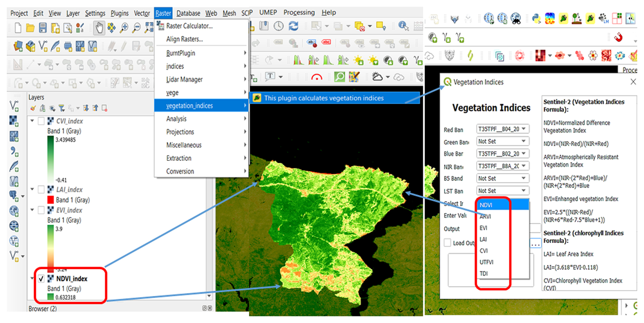Choose EVI from the index list

coord(483,228)
